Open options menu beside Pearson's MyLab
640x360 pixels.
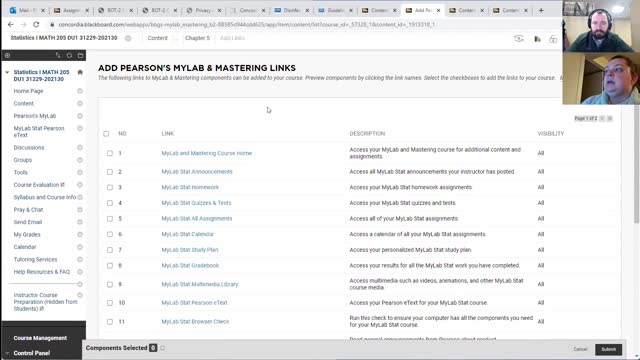pyautogui.click(x=80, y=116)
